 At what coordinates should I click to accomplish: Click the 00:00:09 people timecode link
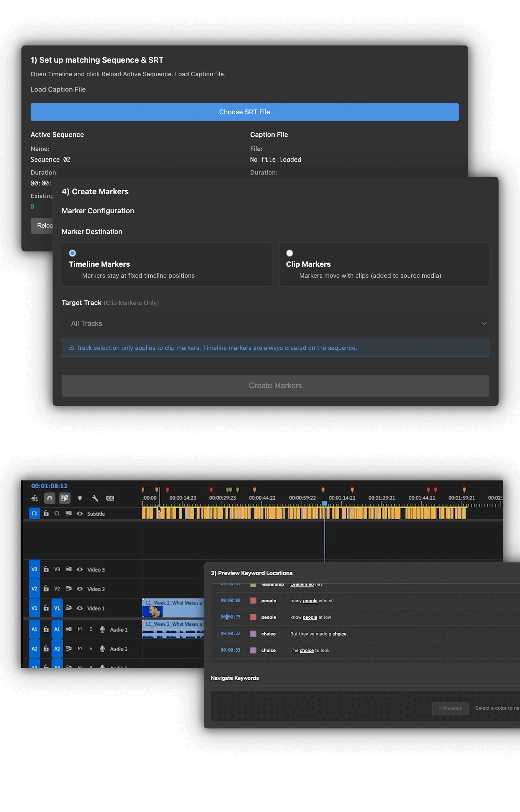click(x=231, y=600)
